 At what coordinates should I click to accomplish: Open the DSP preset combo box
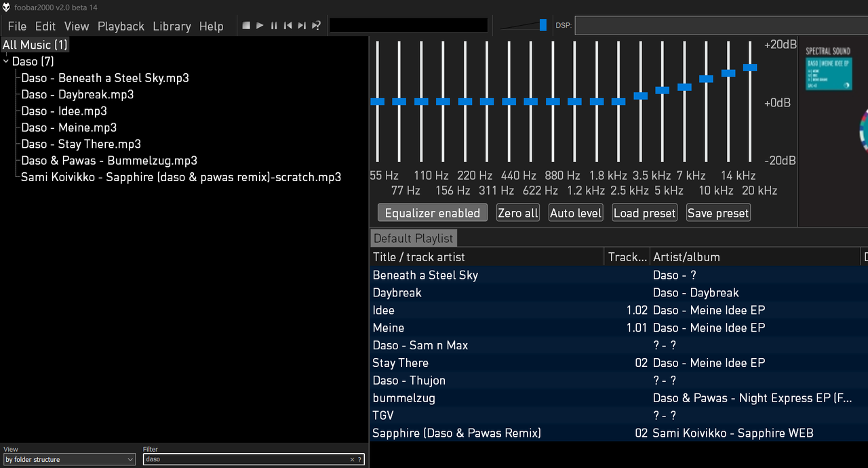(721, 26)
